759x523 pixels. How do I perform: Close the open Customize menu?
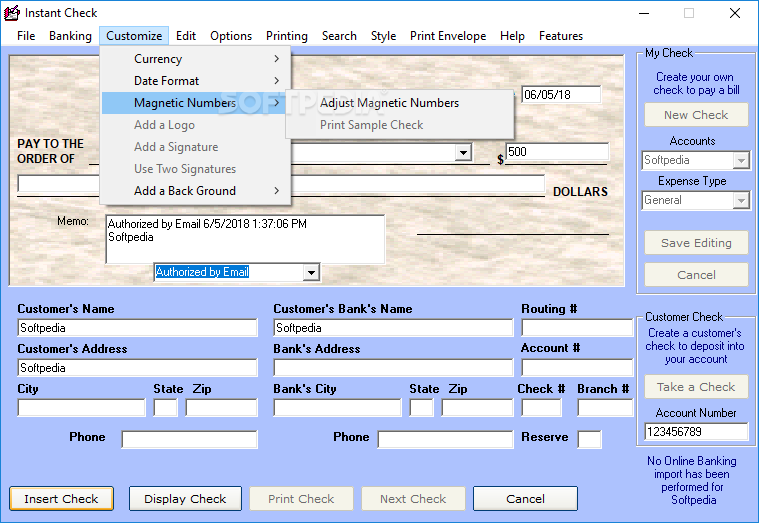[x=134, y=36]
